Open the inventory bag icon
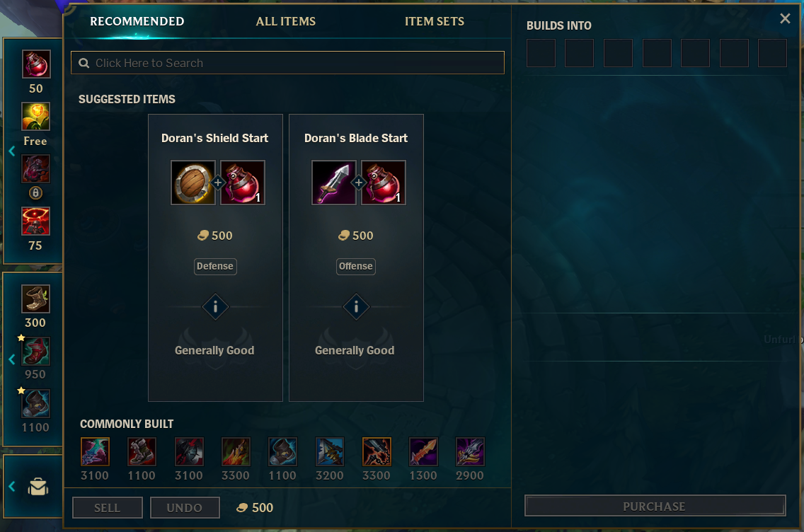 [x=38, y=487]
